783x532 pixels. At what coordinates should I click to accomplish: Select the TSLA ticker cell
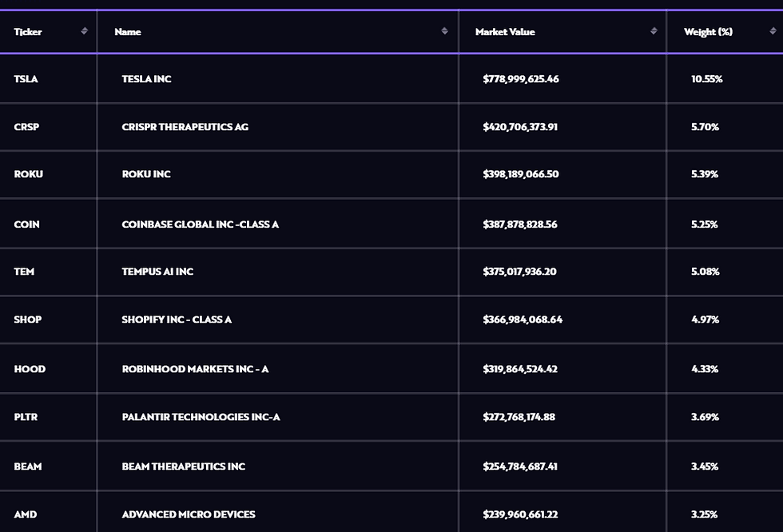[x=26, y=79]
